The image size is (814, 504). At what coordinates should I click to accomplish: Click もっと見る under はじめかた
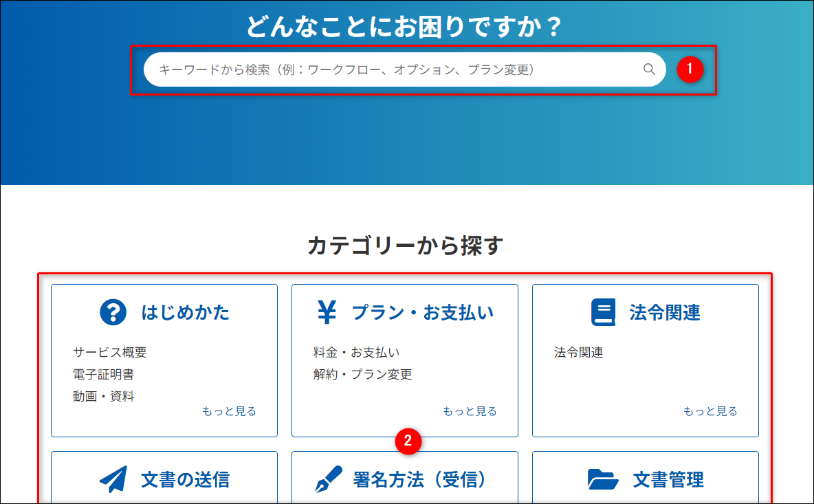tap(230, 410)
